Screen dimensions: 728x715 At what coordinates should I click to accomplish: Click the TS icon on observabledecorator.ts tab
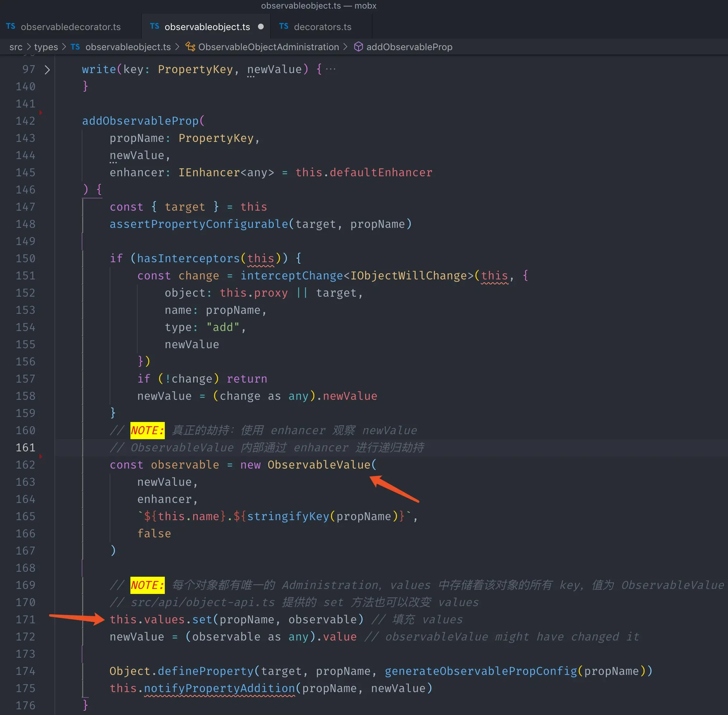(x=10, y=26)
